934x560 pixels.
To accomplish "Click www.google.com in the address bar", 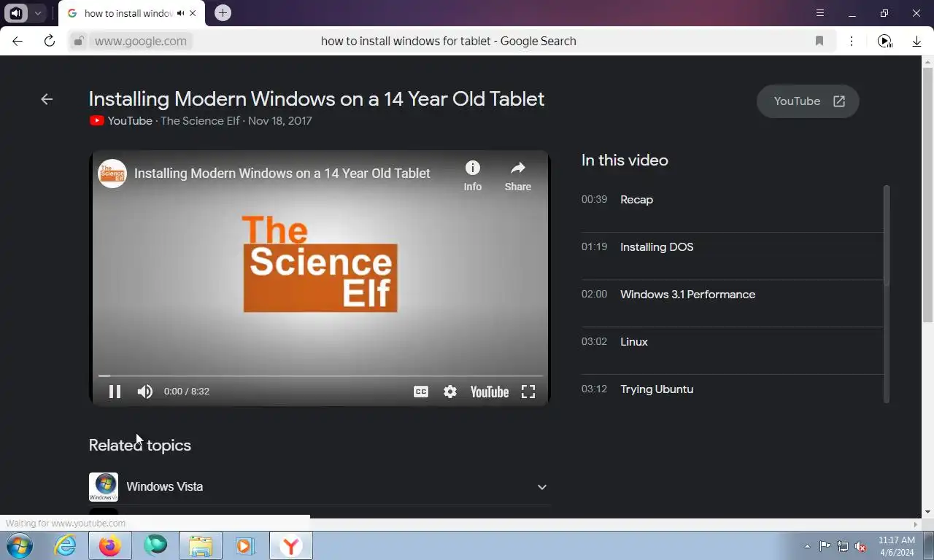I will point(141,42).
